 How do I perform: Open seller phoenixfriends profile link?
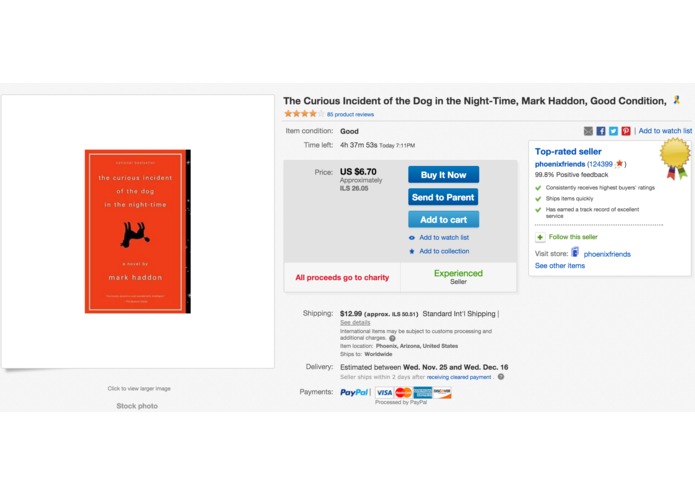pyautogui.click(x=560, y=164)
